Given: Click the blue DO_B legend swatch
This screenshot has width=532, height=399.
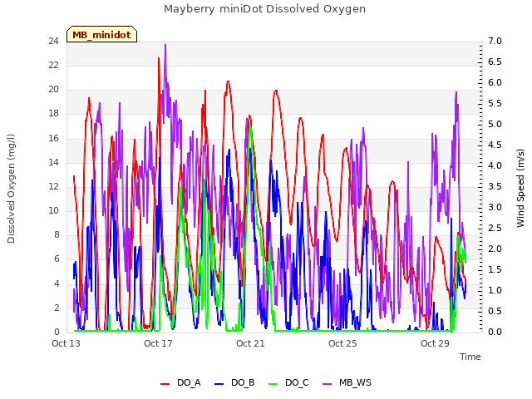Looking at the screenshot, I should pos(219,384).
